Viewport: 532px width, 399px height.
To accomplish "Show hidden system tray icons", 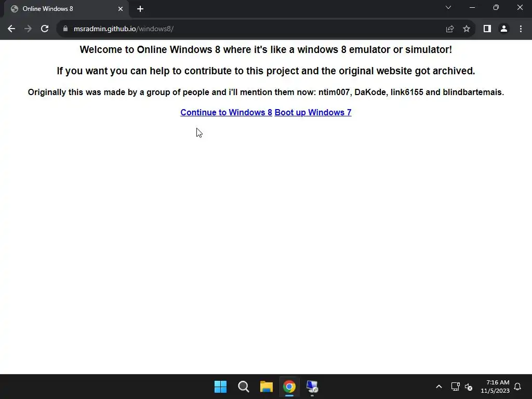I will (438, 387).
